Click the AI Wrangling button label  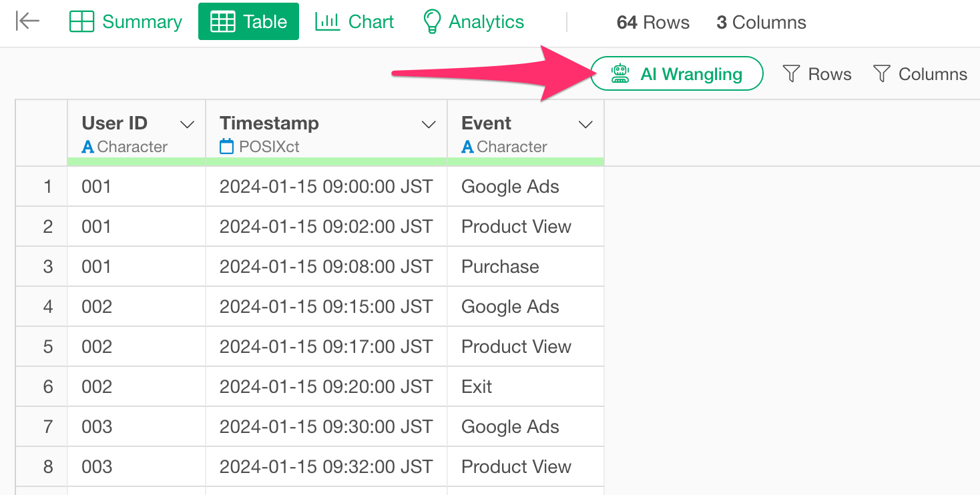pyautogui.click(x=691, y=74)
